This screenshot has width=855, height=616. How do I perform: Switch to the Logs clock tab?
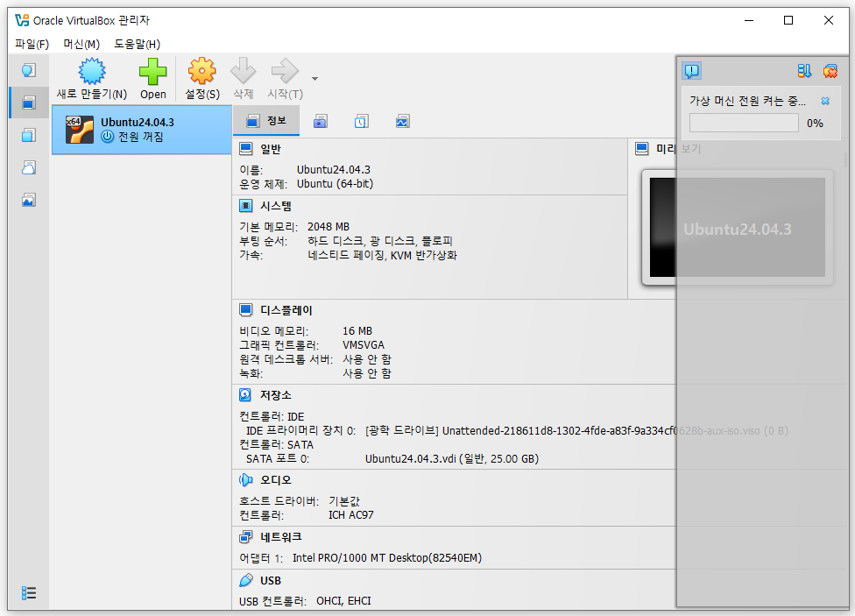tap(362, 122)
